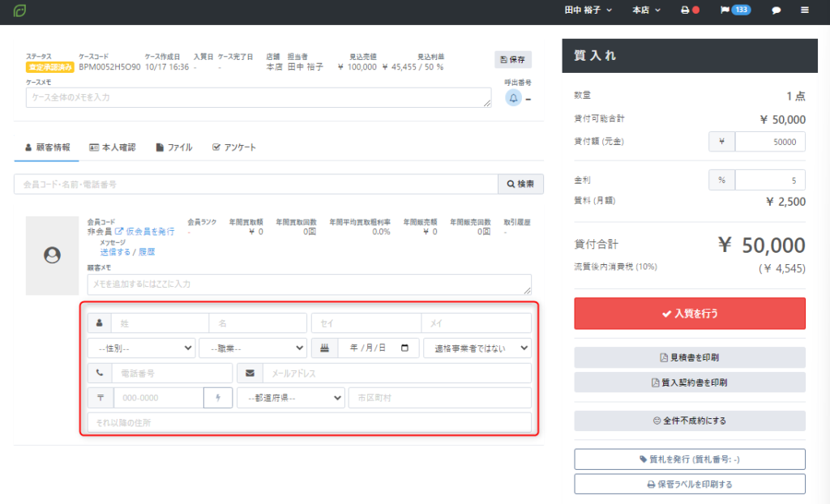Focus the 年/月/日 birthdate field
The height and width of the screenshot is (504, 830).
[379, 348]
